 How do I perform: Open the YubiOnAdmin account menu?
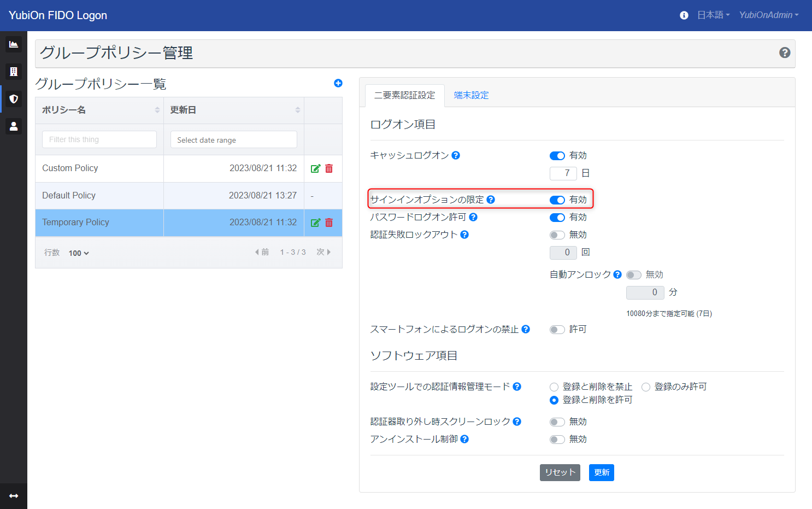[x=769, y=15]
